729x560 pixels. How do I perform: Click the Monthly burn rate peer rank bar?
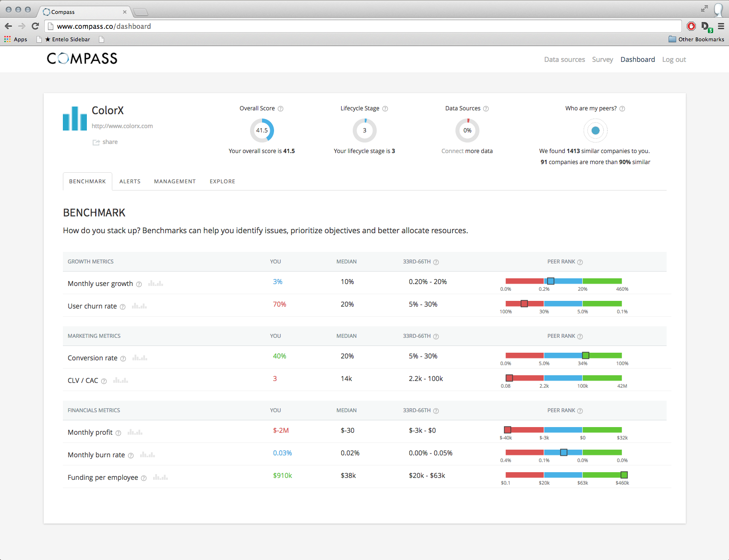coord(563,453)
